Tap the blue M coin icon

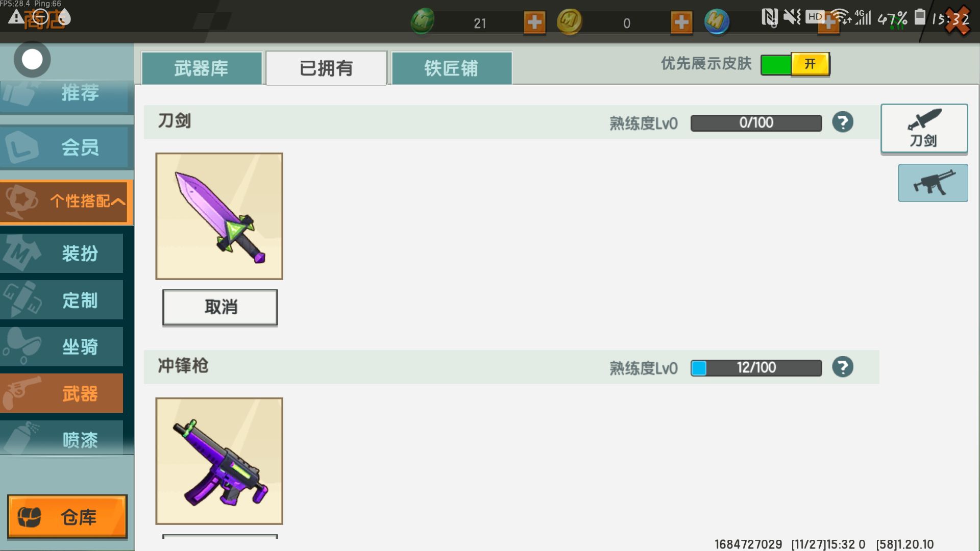[717, 22]
